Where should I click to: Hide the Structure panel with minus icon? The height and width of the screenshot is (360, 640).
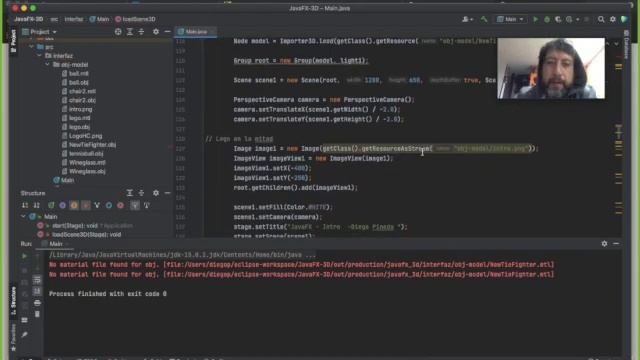tap(167, 193)
